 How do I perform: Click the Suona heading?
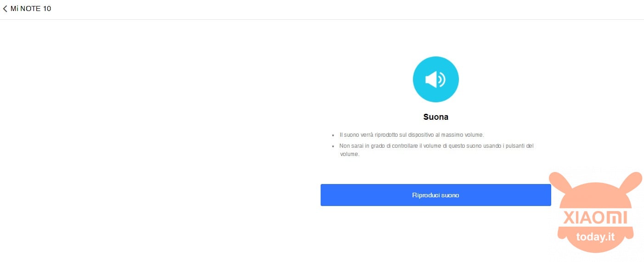(435, 117)
